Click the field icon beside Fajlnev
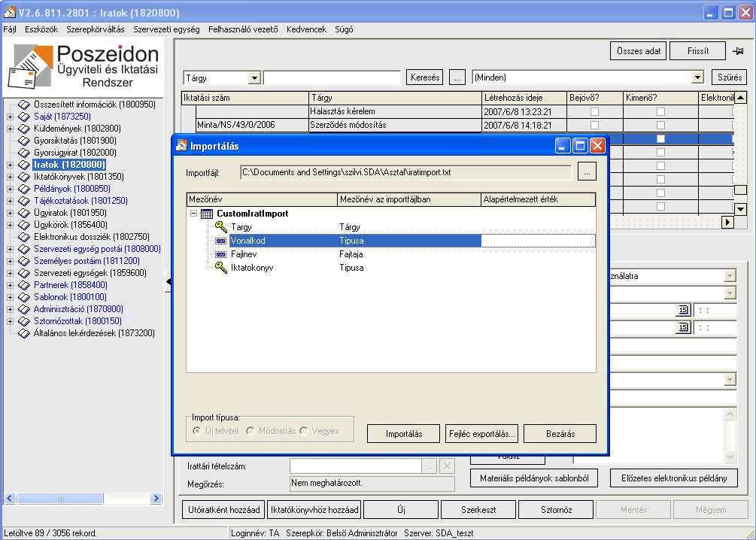 [x=221, y=254]
